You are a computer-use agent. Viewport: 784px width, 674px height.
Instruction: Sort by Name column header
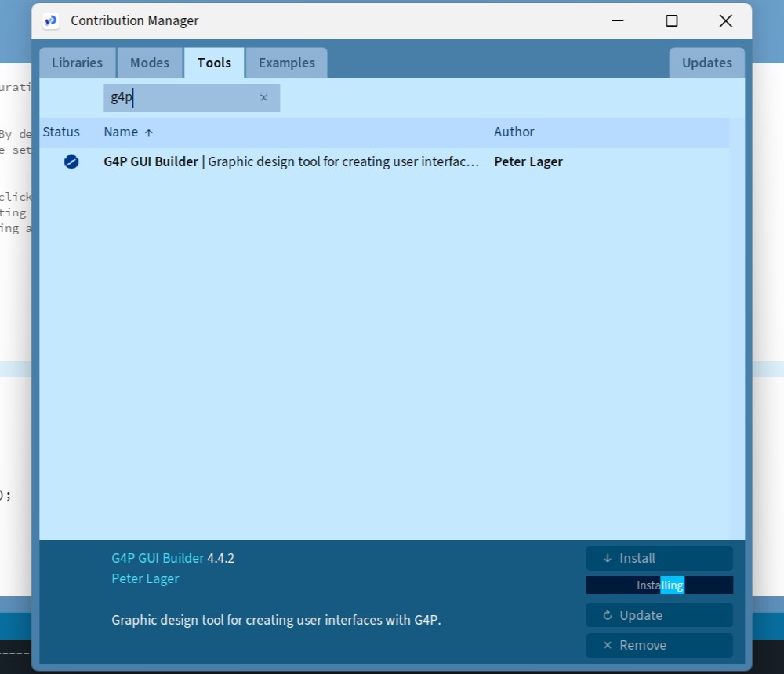tap(128, 132)
